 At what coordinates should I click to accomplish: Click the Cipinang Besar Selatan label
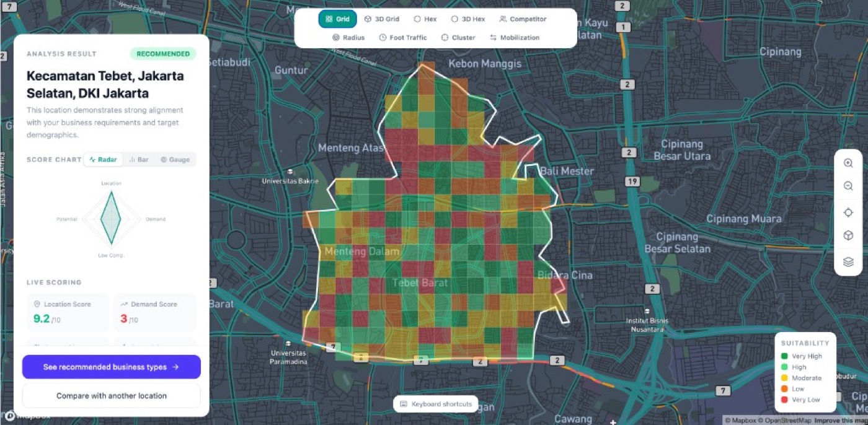tap(677, 243)
